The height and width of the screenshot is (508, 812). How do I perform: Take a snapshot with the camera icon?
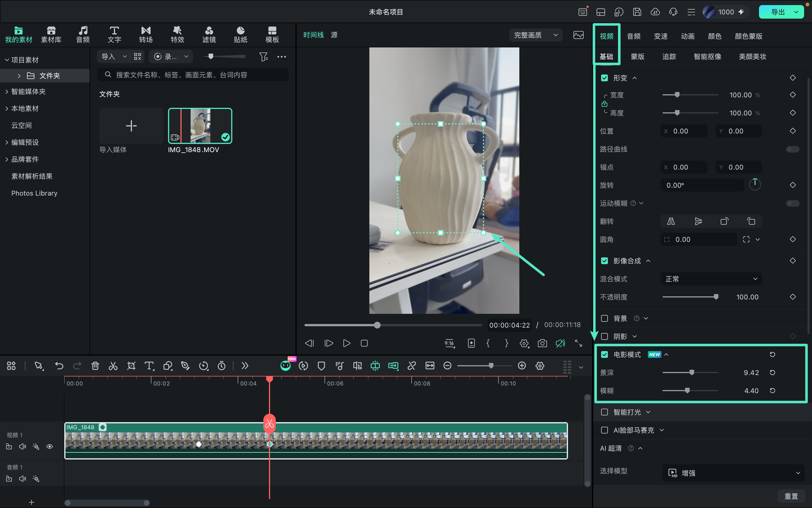point(542,343)
